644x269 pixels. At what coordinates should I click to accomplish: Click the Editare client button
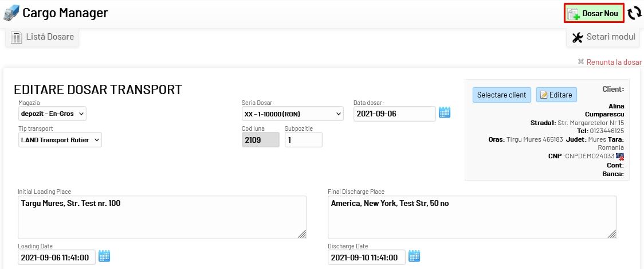click(x=556, y=95)
